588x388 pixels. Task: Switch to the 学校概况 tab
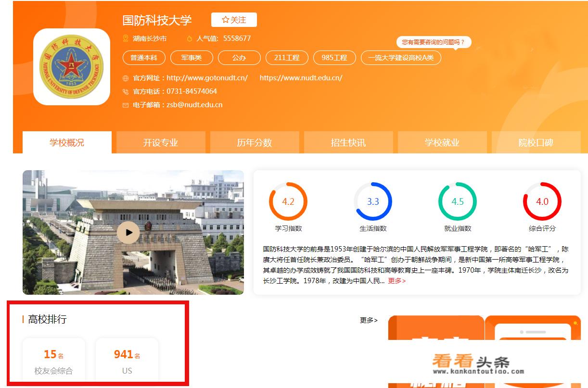(67, 143)
